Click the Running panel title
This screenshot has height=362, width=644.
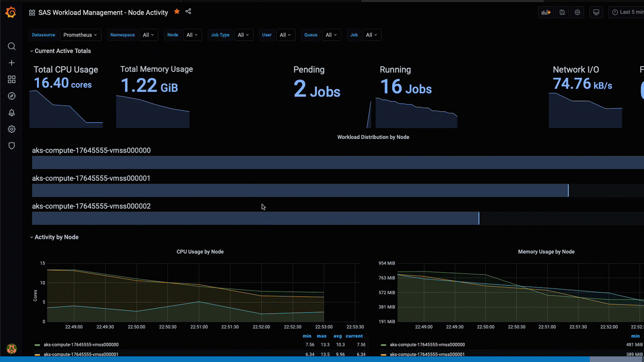coord(395,70)
